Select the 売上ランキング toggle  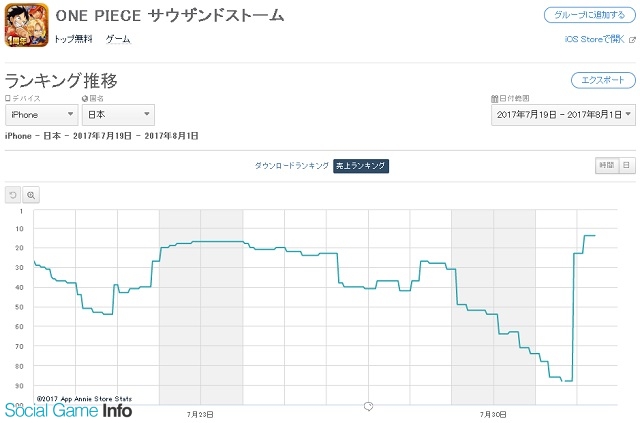pyautogui.click(x=361, y=166)
